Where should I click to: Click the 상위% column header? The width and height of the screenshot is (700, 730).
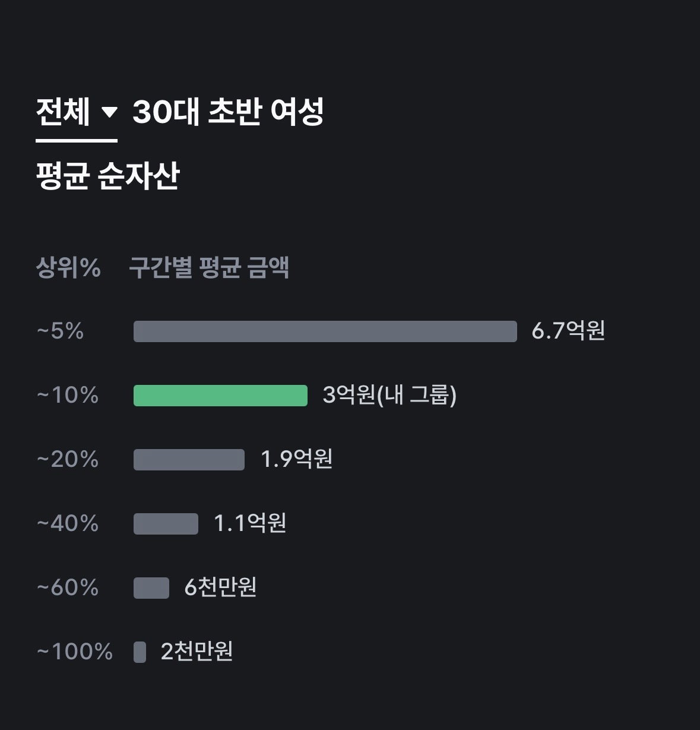tap(68, 268)
